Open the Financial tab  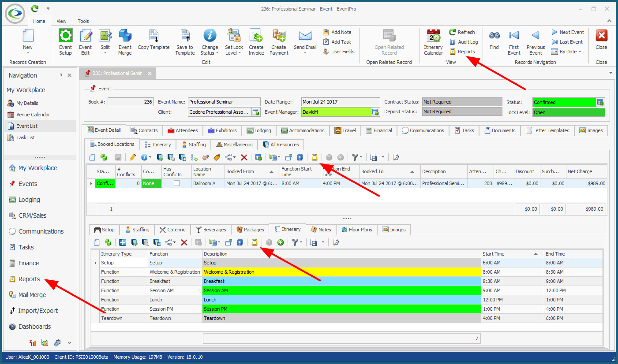coord(379,130)
